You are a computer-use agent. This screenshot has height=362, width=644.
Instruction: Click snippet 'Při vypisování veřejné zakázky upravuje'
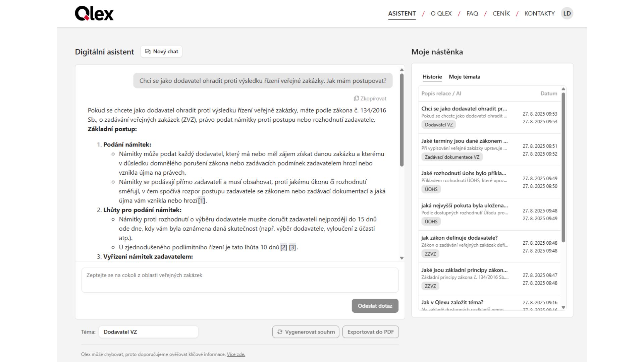tap(464, 148)
